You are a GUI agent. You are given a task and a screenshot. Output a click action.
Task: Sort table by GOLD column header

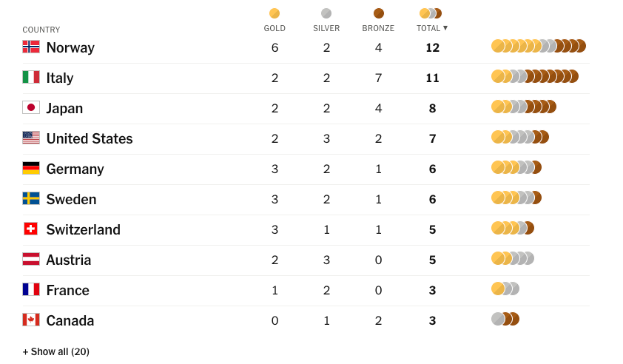click(275, 28)
